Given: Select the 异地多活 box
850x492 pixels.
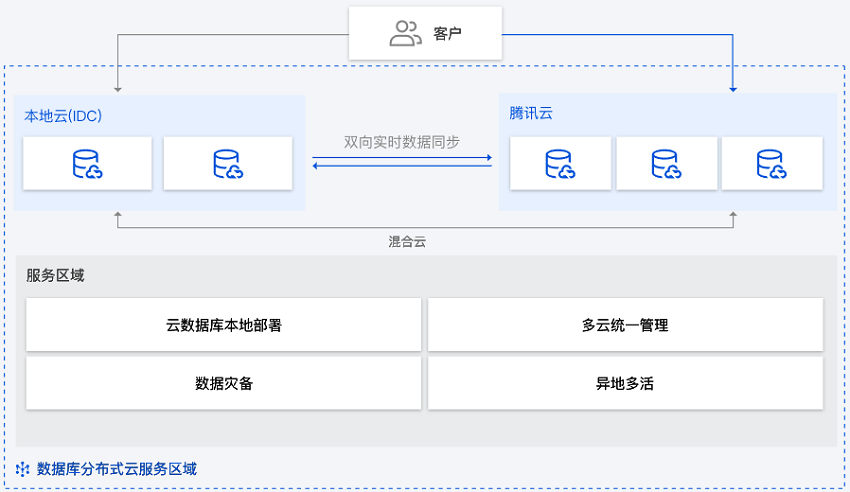Looking at the screenshot, I should 625,383.
